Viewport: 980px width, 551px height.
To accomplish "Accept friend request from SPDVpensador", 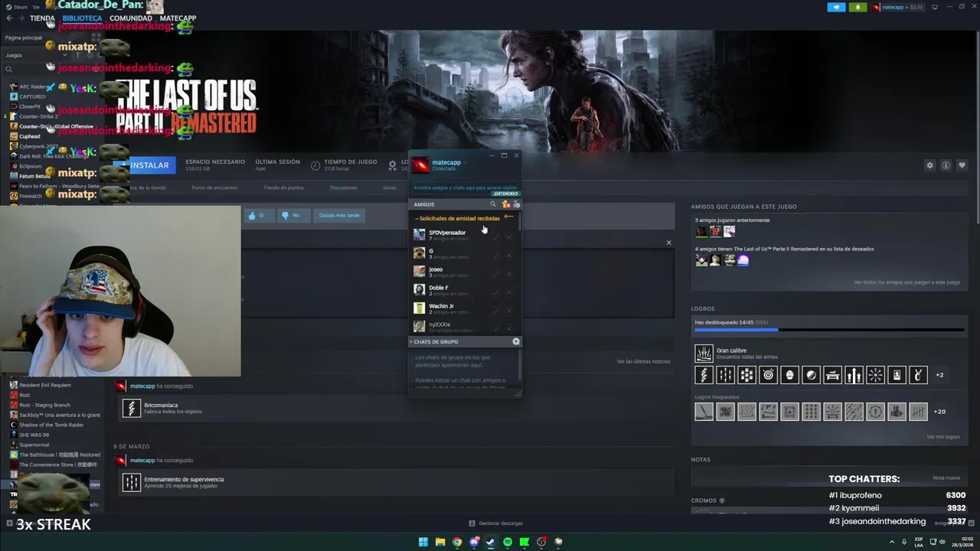I will pos(496,237).
